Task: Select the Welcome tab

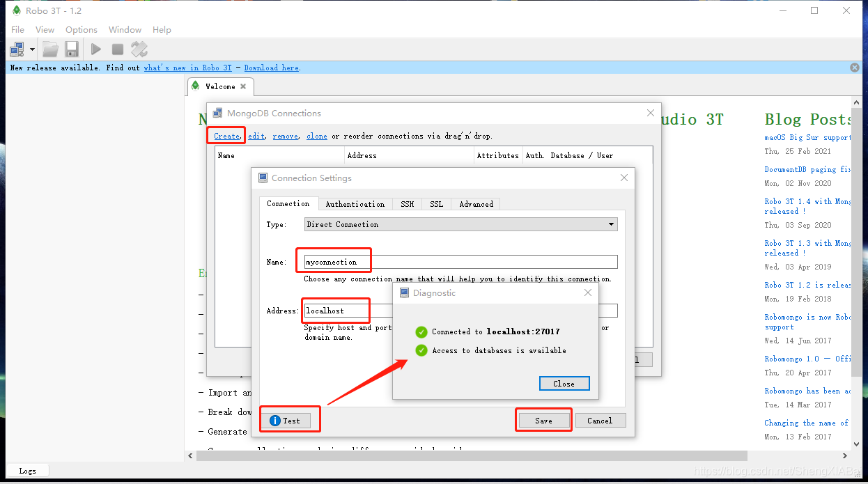Action: tap(220, 86)
